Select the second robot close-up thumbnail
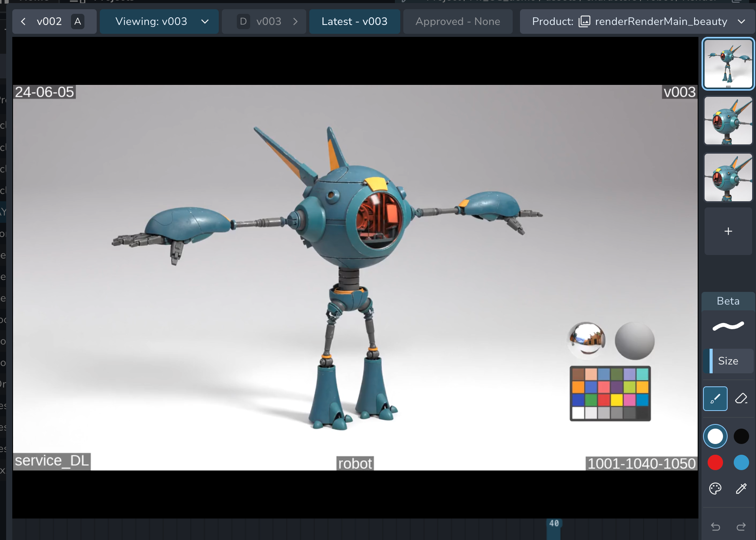The width and height of the screenshot is (756, 540). click(728, 121)
